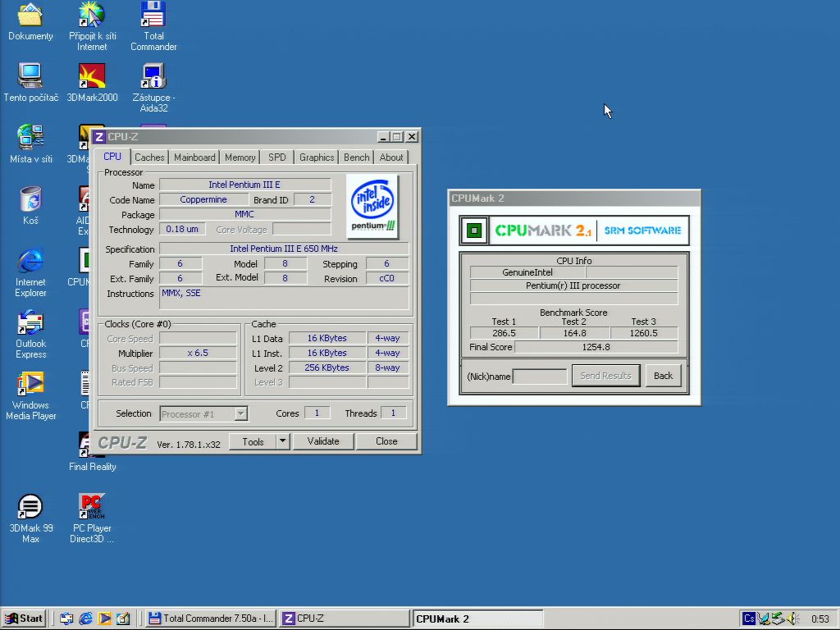Click the multiplier value 'x 6.5'
The height and width of the screenshot is (630, 840).
click(198, 353)
